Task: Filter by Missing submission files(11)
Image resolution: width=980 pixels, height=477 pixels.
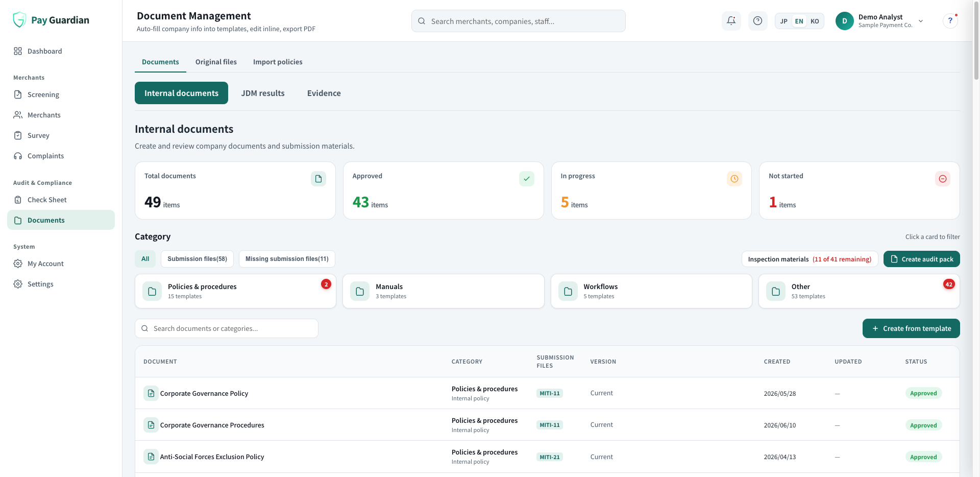Action: (x=287, y=259)
